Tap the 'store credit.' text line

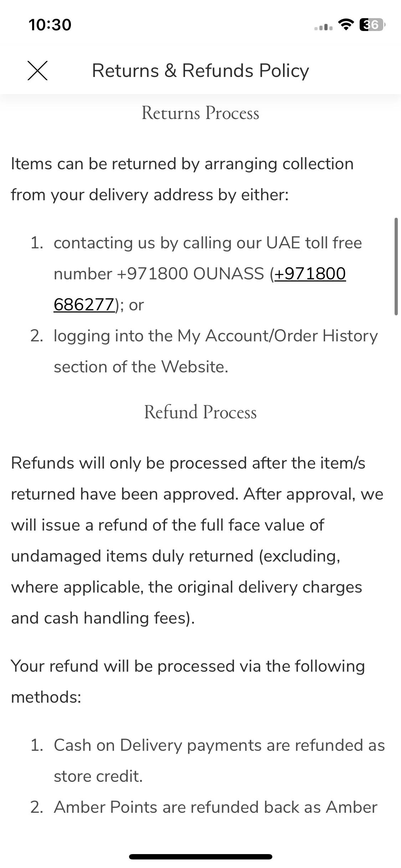click(98, 776)
